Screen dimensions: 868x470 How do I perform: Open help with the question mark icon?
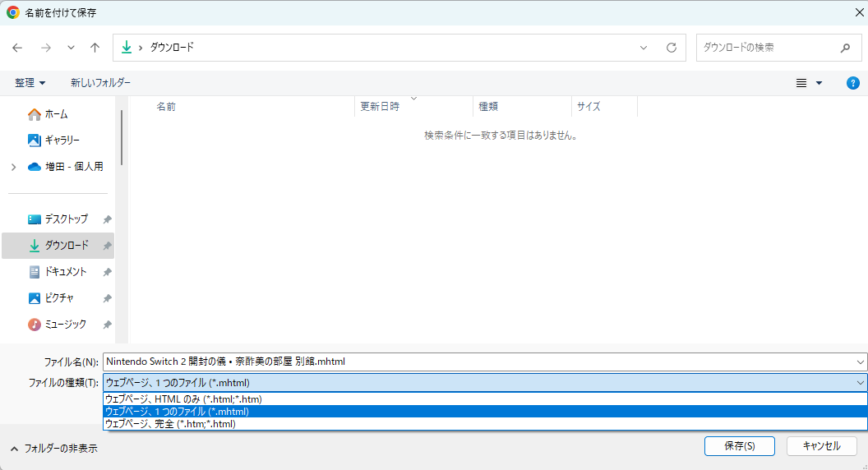pos(852,83)
